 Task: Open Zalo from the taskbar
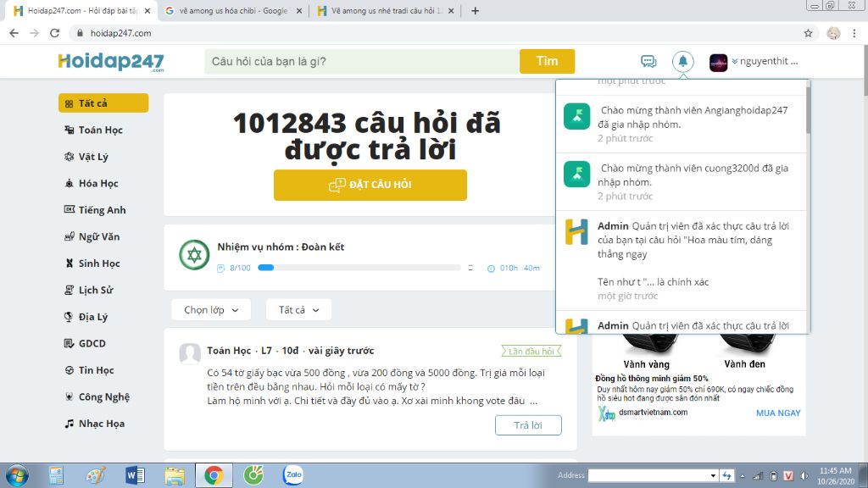pyautogui.click(x=292, y=474)
